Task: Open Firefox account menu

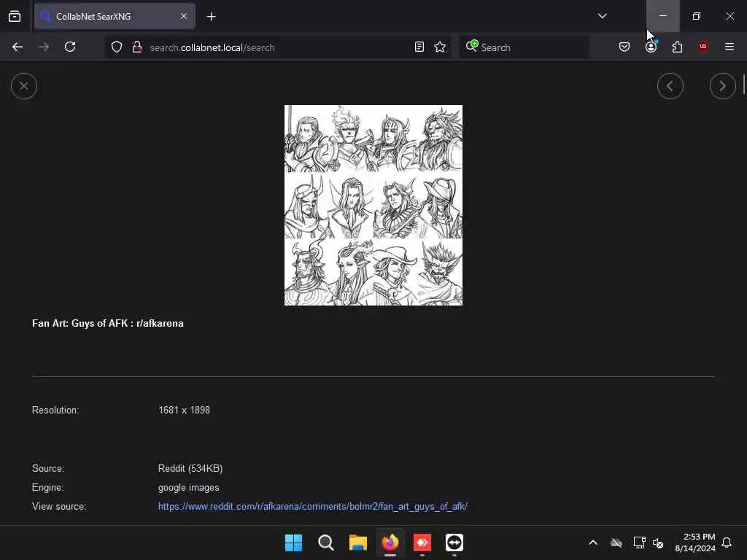Action: 651,47
